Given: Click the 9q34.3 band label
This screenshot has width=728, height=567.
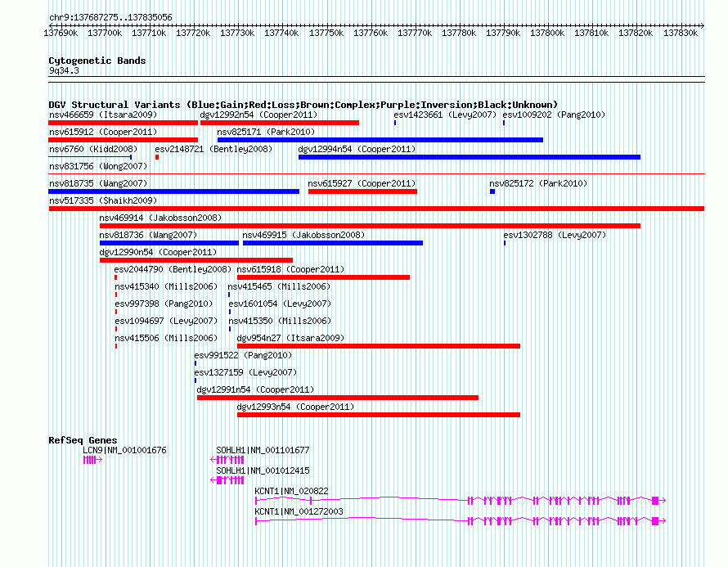Looking at the screenshot, I should click(x=64, y=70).
